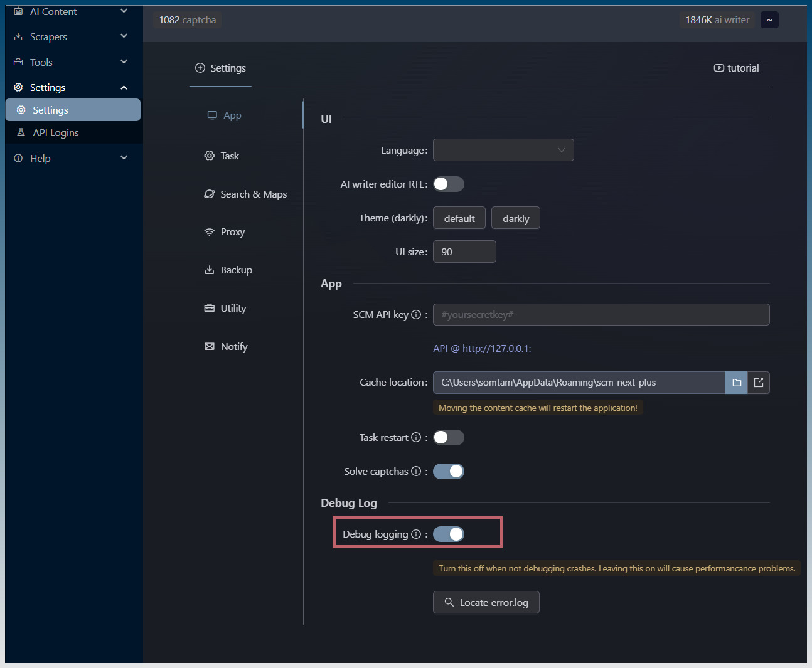Click the open-external icon next to Cache location
The height and width of the screenshot is (668, 812).
pos(759,383)
